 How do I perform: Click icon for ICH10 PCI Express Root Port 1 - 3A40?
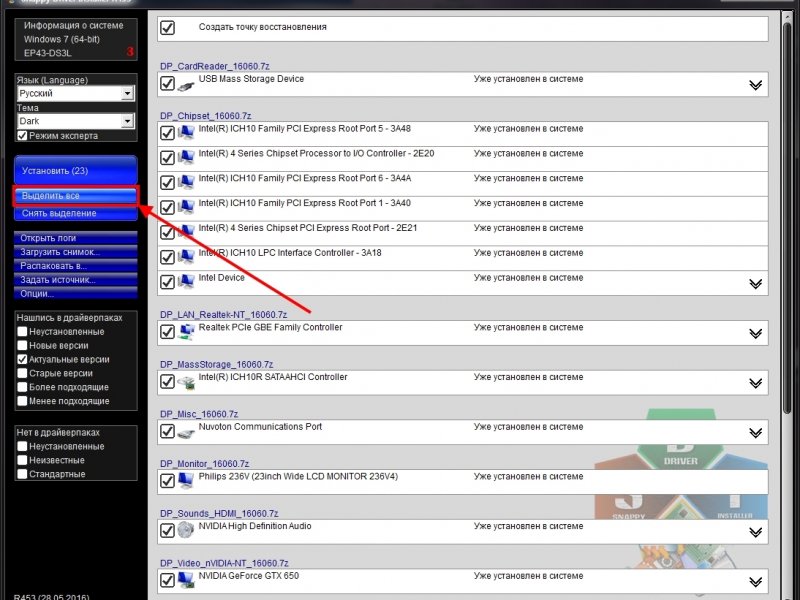(186, 207)
